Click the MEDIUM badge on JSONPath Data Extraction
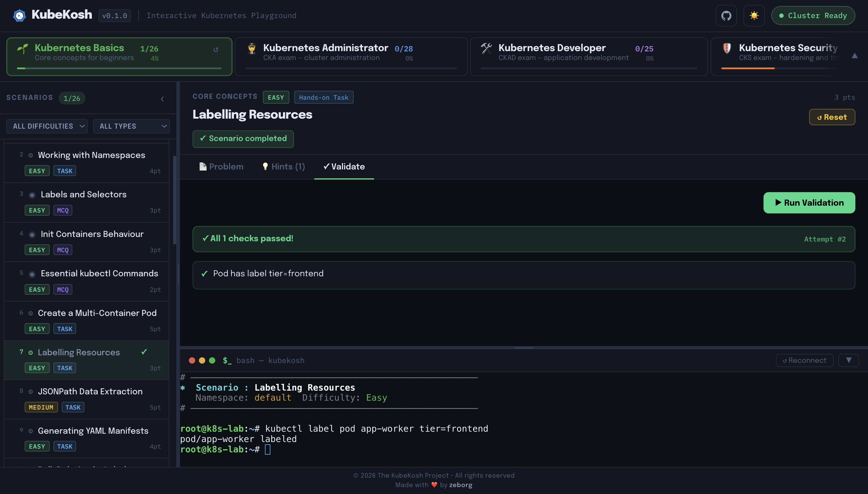The image size is (868, 494). pyautogui.click(x=41, y=407)
